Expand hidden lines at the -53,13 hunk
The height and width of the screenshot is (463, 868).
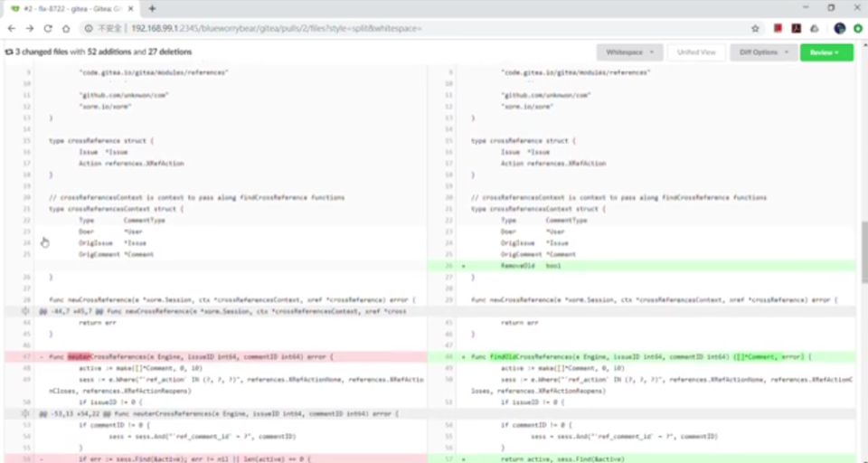tap(26, 413)
